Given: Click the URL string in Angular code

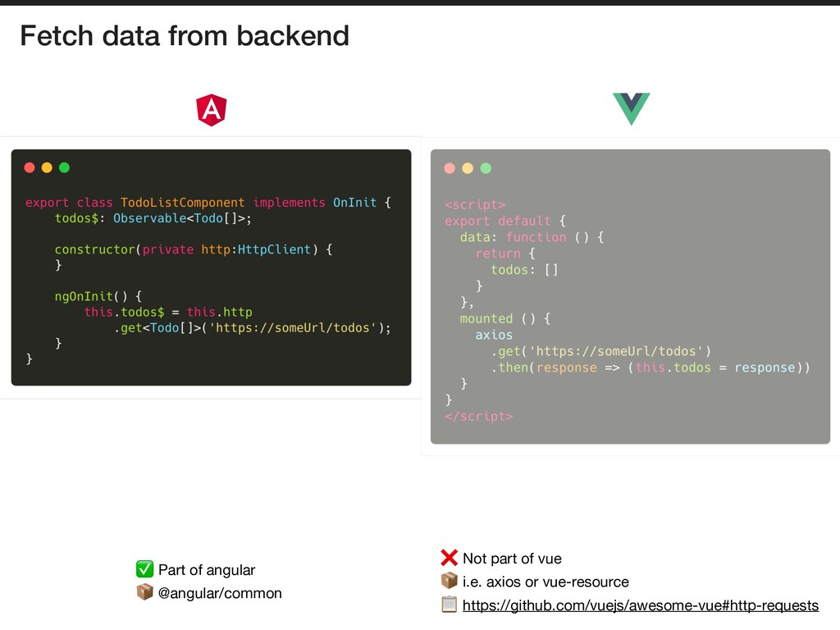Looking at the screenshot, I should tap(292, 327).
